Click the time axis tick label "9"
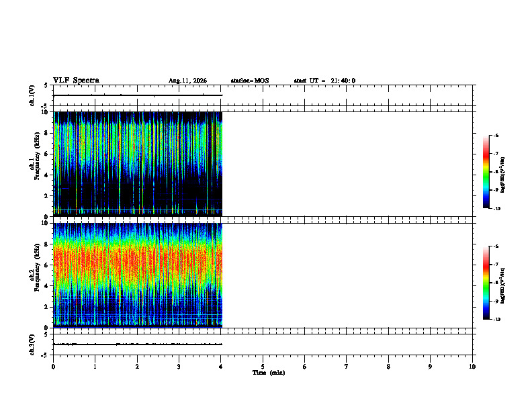 tap(430, 367)
